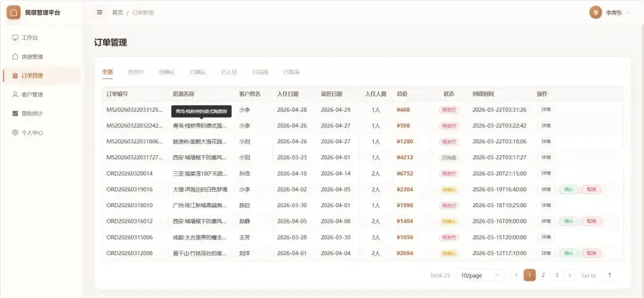Open 详情 for order ORD20260315006
644x298 pixels.
[x=546, y=237]
